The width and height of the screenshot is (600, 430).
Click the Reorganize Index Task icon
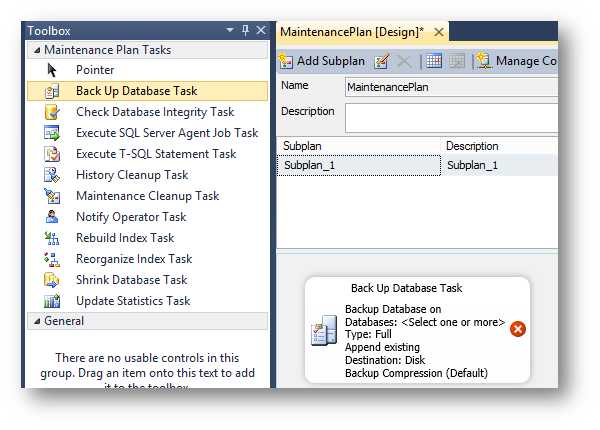(x=52, y=259)
